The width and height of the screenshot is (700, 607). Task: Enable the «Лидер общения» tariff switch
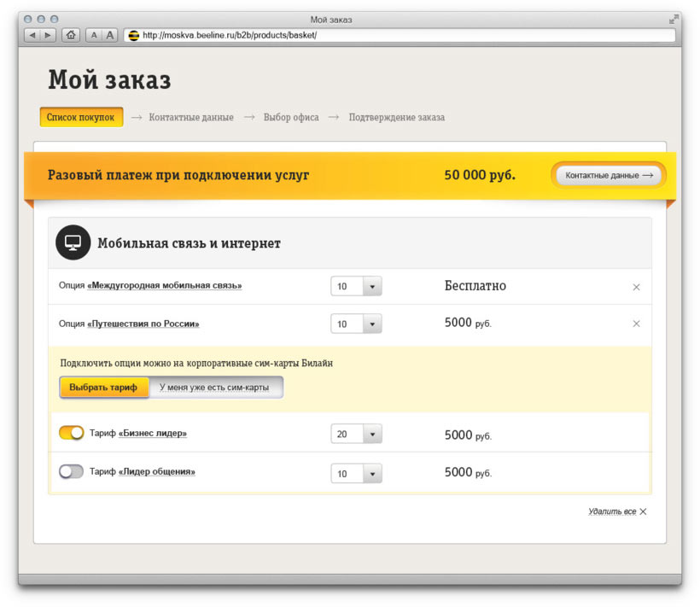click(x=71, y=471)
